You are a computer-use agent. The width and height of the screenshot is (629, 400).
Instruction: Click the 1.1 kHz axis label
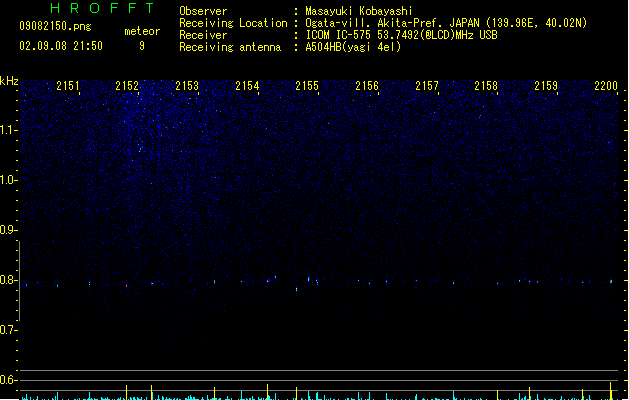click(8, 130)
